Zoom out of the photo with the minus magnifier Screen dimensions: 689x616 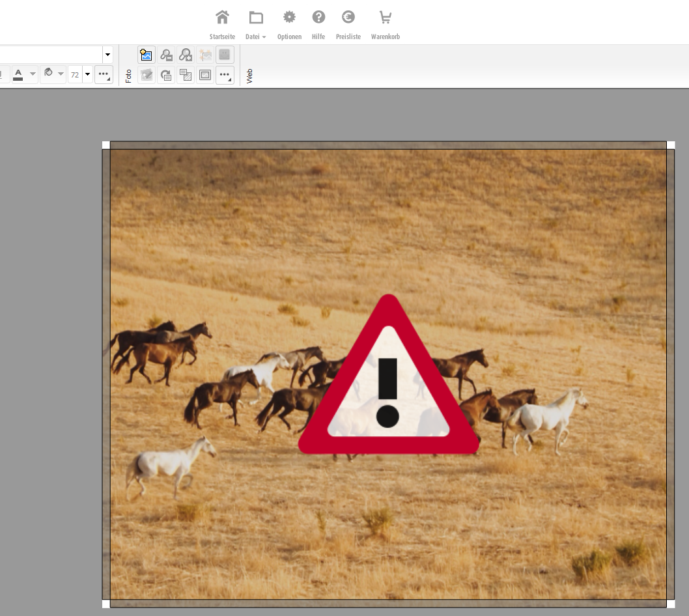[166, 55]
